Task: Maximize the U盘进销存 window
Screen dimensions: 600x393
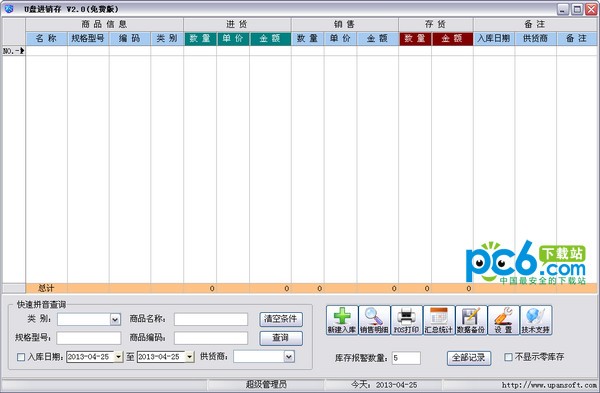Action: click(x=577, y=9)
